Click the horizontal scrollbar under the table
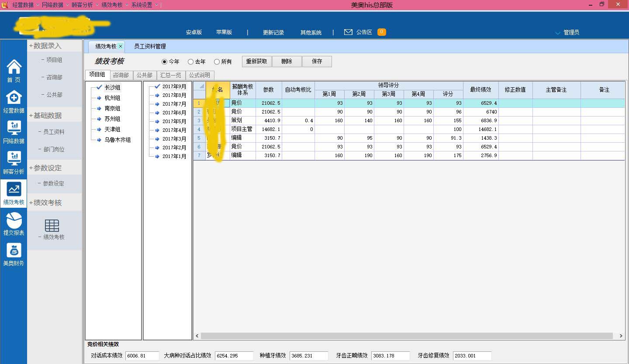The image size is (629, 364). 406,336
